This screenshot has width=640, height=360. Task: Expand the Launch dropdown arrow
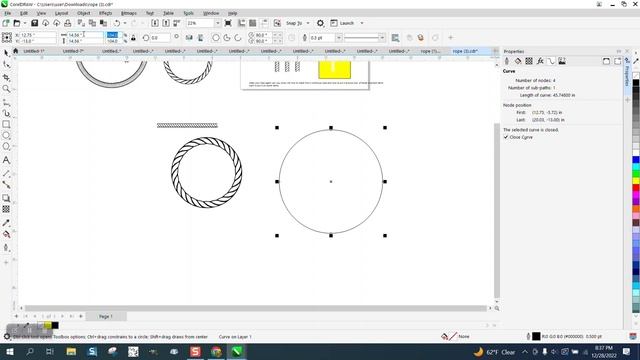[x=362, y=23]
